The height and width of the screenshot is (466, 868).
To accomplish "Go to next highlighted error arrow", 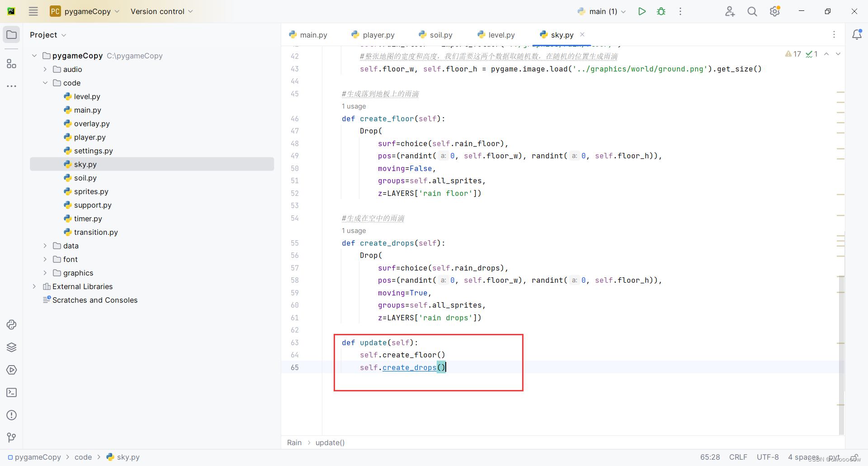I will [838, 54].
